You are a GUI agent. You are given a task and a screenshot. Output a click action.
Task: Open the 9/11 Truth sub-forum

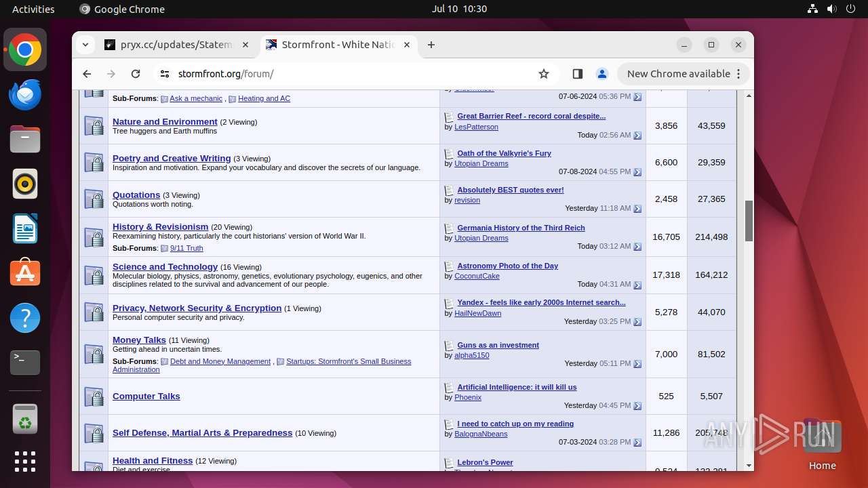pos(186,248)
